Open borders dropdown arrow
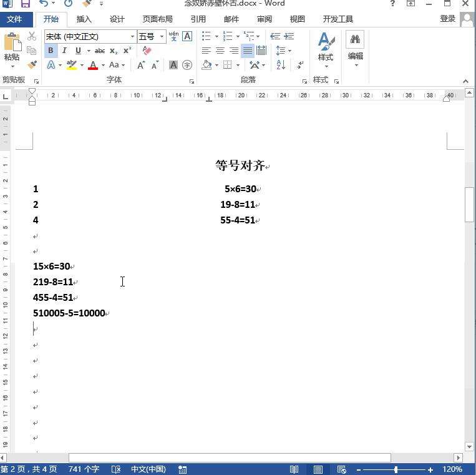This screenshot has width=476, height=475. tap(238, 65)
